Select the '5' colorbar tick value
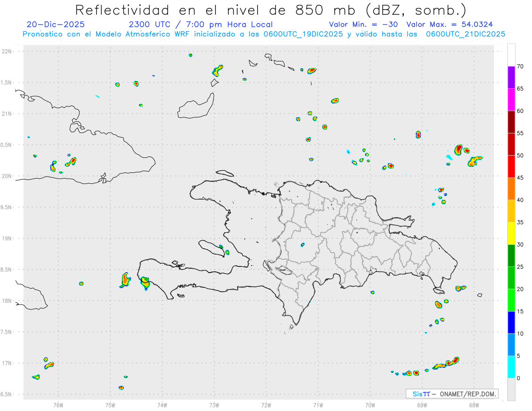The image size is (532, 411). tap(519, 356)
